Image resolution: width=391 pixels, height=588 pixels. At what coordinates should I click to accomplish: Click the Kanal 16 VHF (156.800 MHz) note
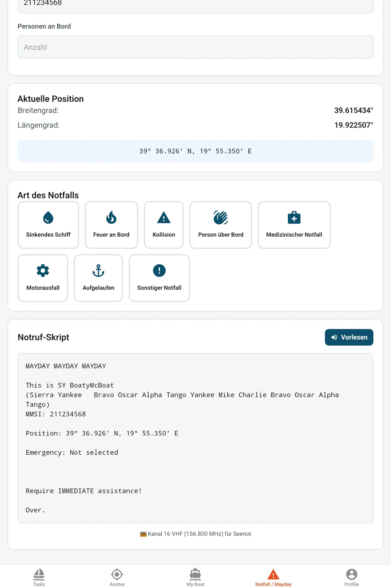pos(199,534)
